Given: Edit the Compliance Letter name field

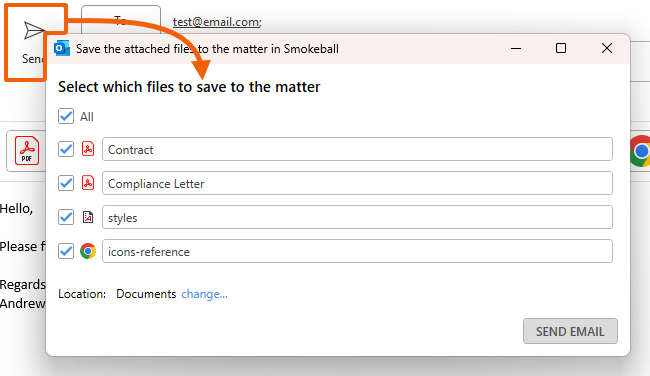Looking at the screenshot, I should coord(357,183).
